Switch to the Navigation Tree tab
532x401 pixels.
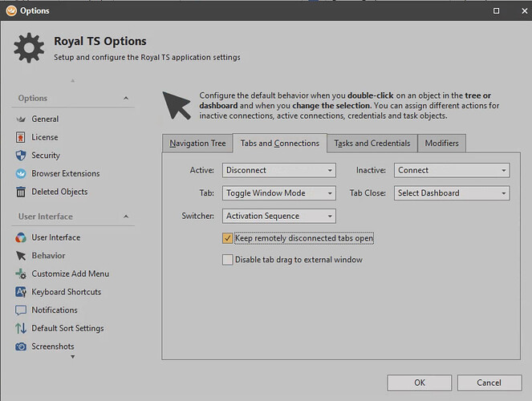[x=197, y=144]
